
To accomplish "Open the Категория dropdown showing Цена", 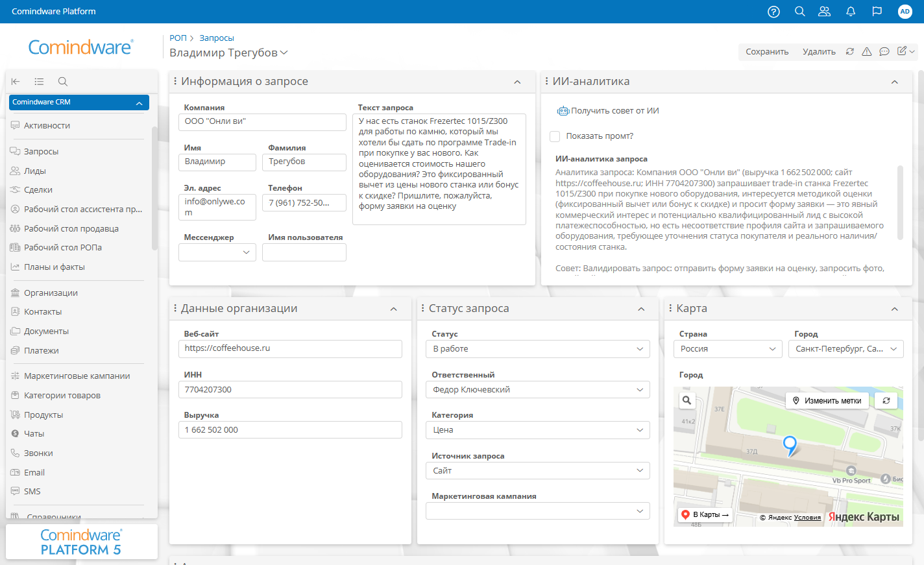I will 537,429.
